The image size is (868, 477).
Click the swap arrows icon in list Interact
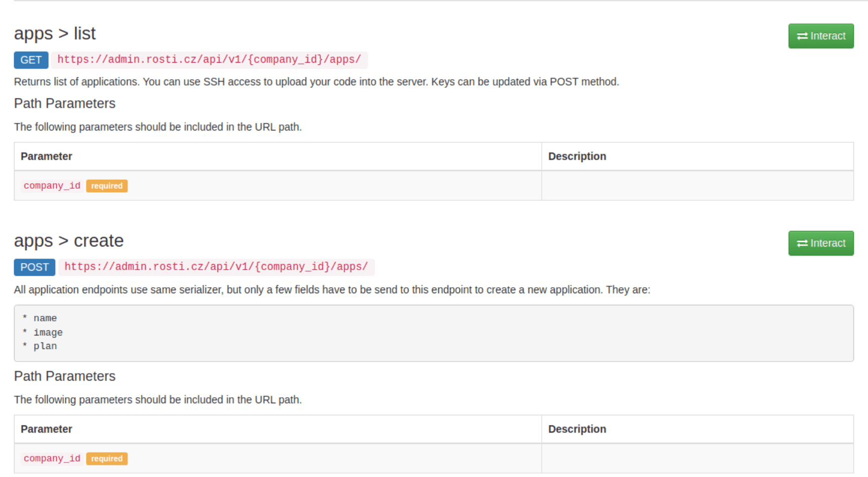[802, 36]
